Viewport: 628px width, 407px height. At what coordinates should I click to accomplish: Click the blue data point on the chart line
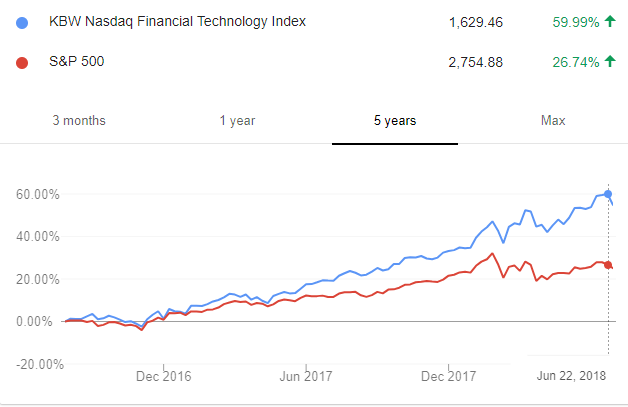point(608,194)
